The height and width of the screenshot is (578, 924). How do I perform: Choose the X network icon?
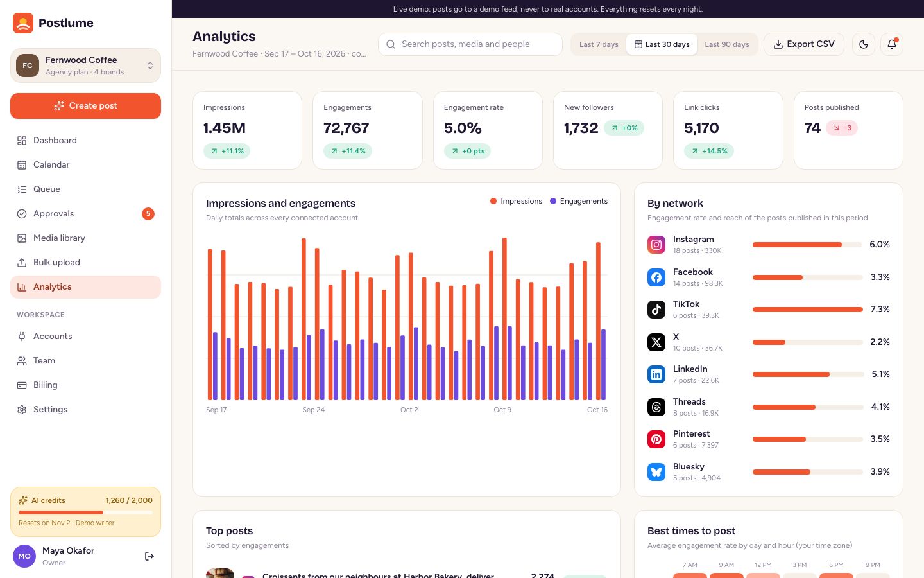coord(656,342)
